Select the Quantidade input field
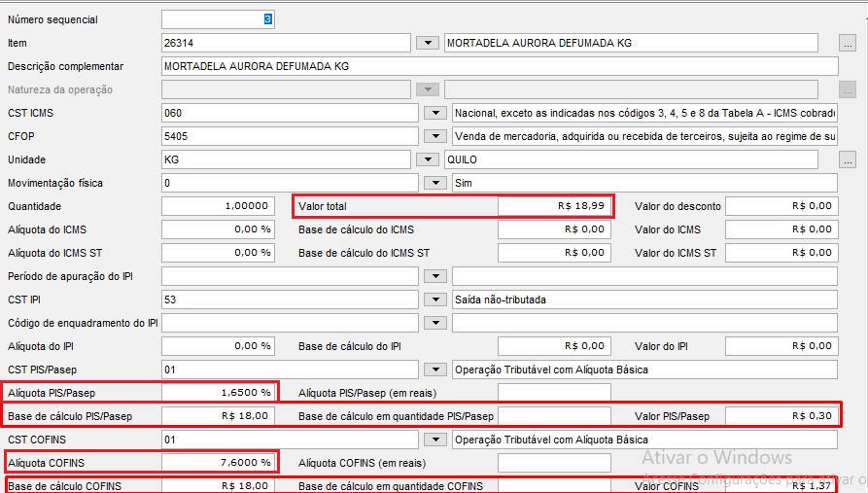 point(217,206)
